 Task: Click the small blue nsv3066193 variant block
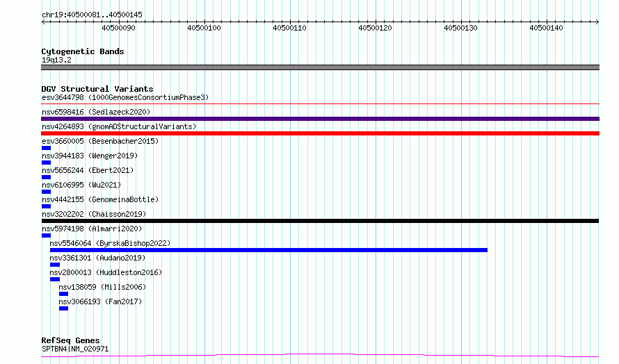coord(63,308)
